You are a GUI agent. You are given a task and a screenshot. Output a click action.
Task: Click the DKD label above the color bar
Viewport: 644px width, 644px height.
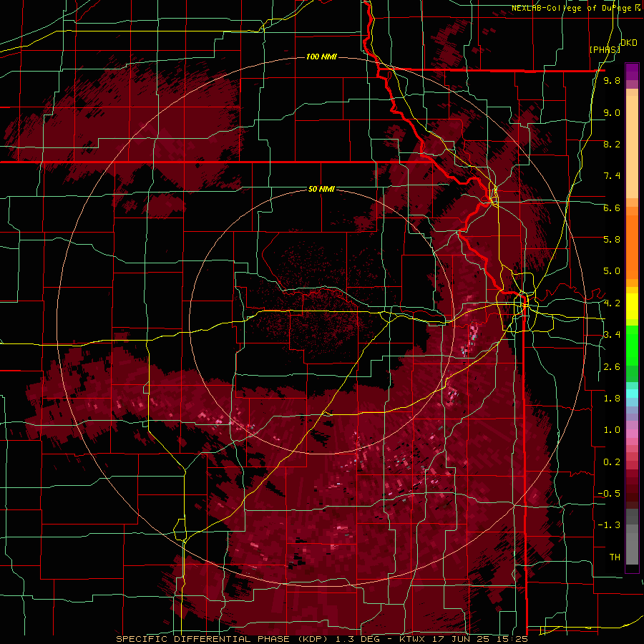pos(628,43)
